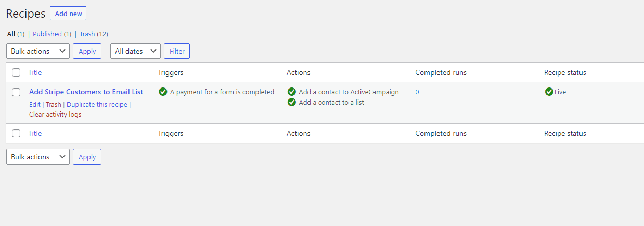Open the bottom Bulk actions dropdown
Viewport: 644px width, 226px height.
point(37,157)
